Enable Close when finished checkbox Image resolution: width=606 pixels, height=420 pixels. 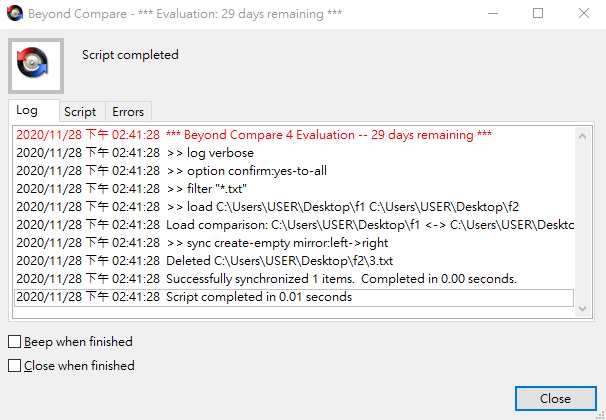coord(15,366)
